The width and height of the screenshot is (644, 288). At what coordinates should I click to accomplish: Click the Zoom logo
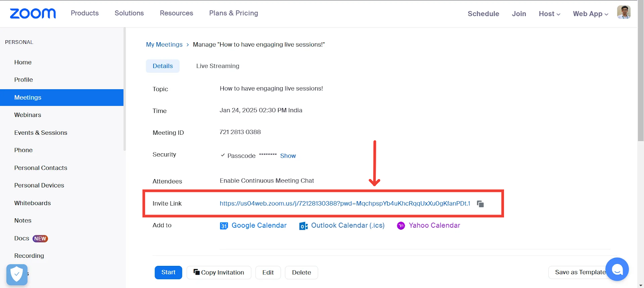(33, 14)
